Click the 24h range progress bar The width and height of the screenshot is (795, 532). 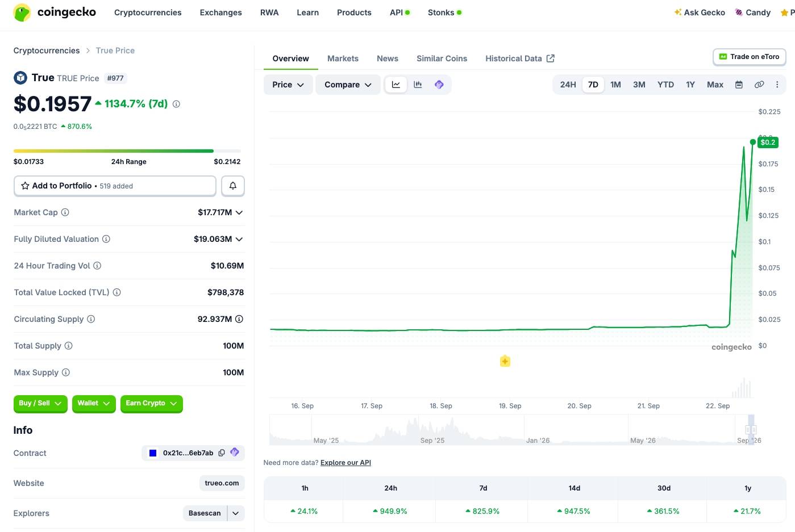127,151
